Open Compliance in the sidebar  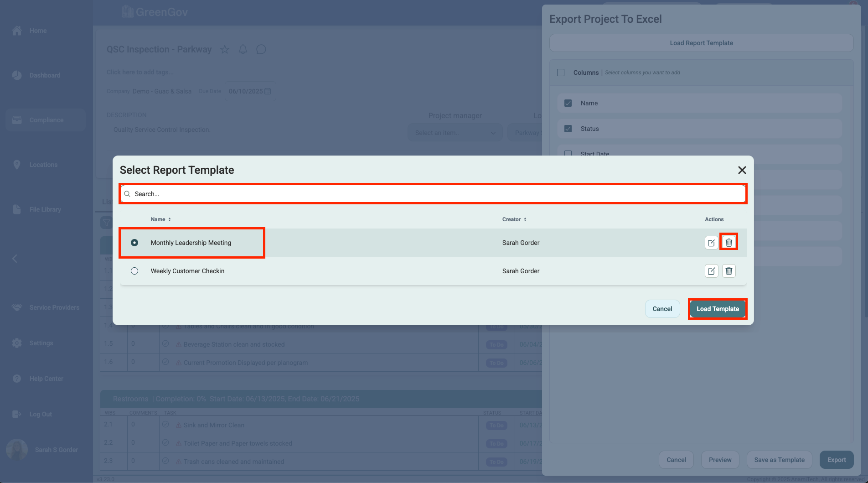[46, 120]
